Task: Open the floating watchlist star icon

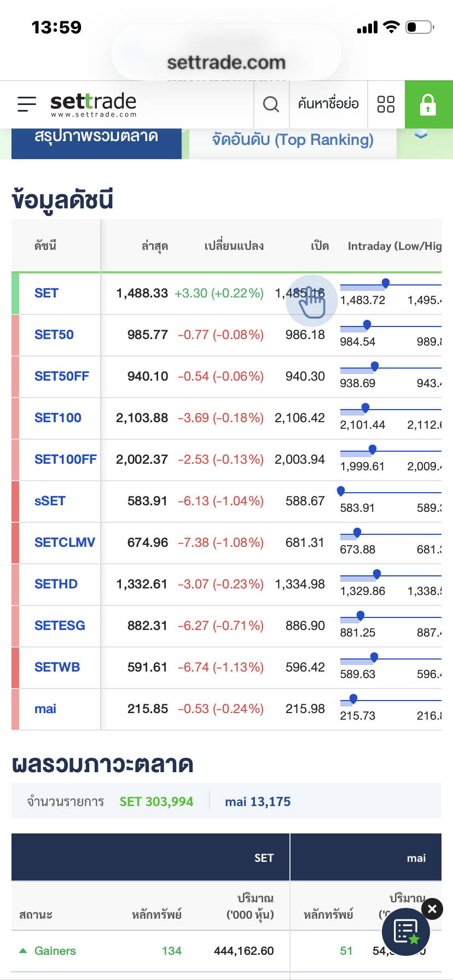Action: pyautogui.click(x=406, y=932)
